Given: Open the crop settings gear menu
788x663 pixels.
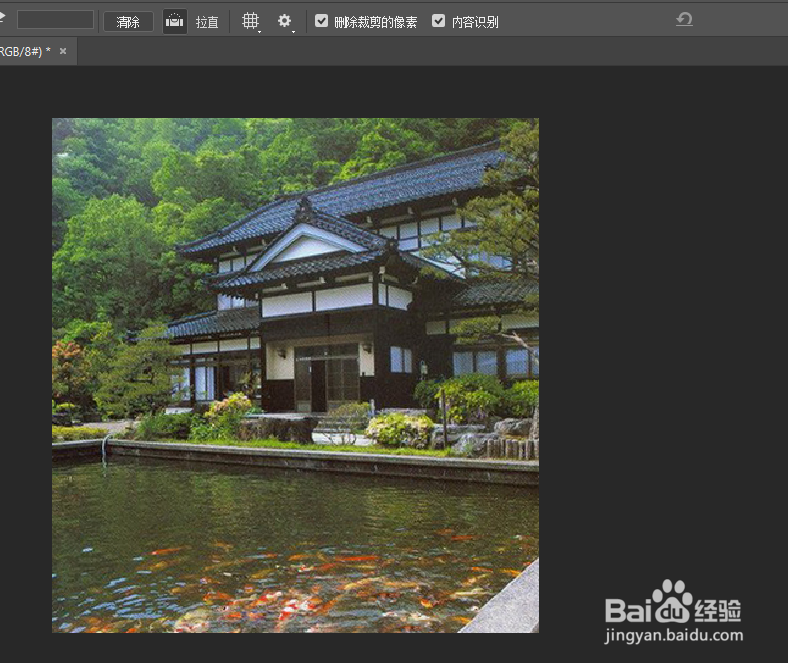Looking at the screenshot, I should pyautogui.click(x=285, y=21).
